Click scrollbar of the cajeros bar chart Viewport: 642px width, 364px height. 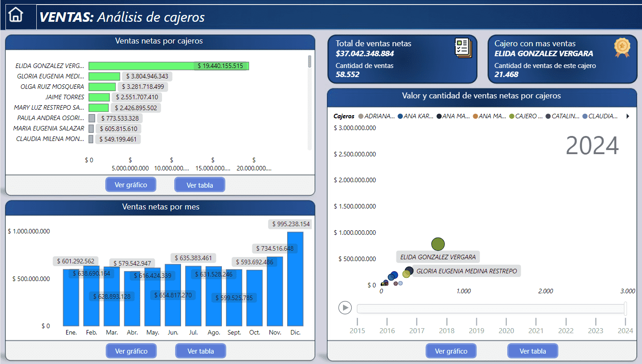[x=309, y=62]
